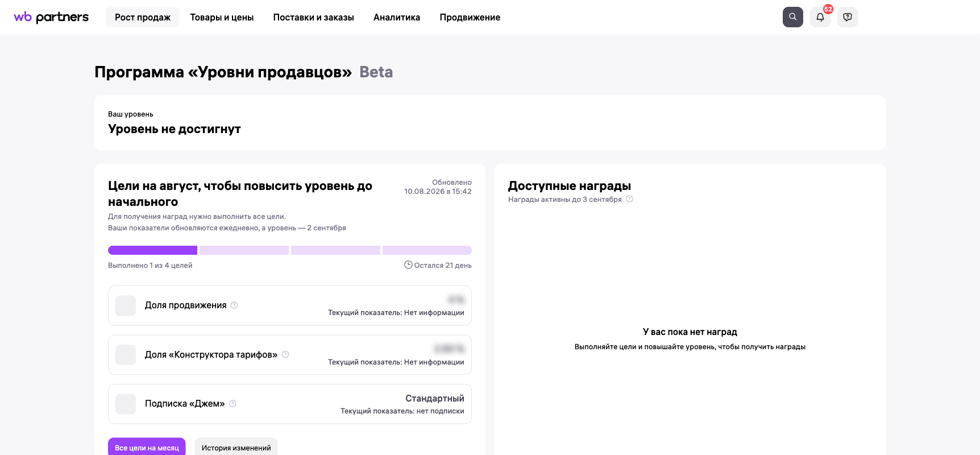Open notifications bell with 52 badge
Viewport: 980px width, 455px height.
820,17
